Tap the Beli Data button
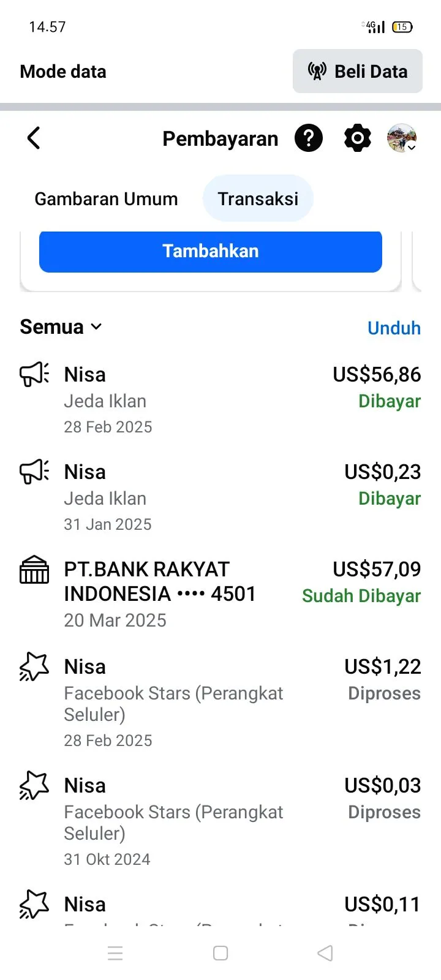 358,72
